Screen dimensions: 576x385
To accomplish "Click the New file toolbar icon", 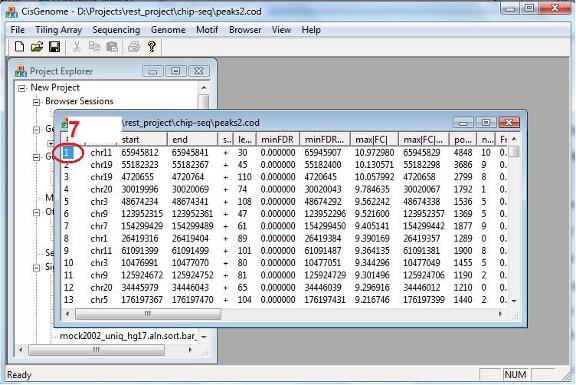I will click(19, 47).
